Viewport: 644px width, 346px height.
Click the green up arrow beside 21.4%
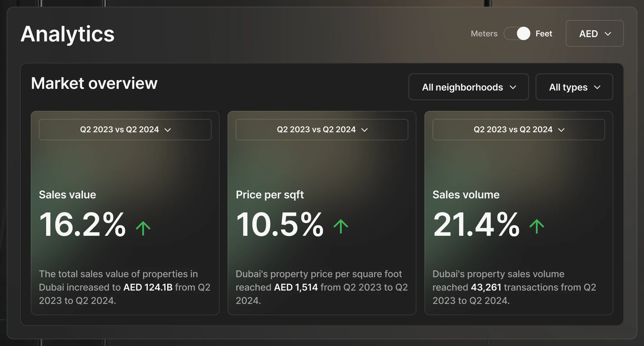point(537,226)
